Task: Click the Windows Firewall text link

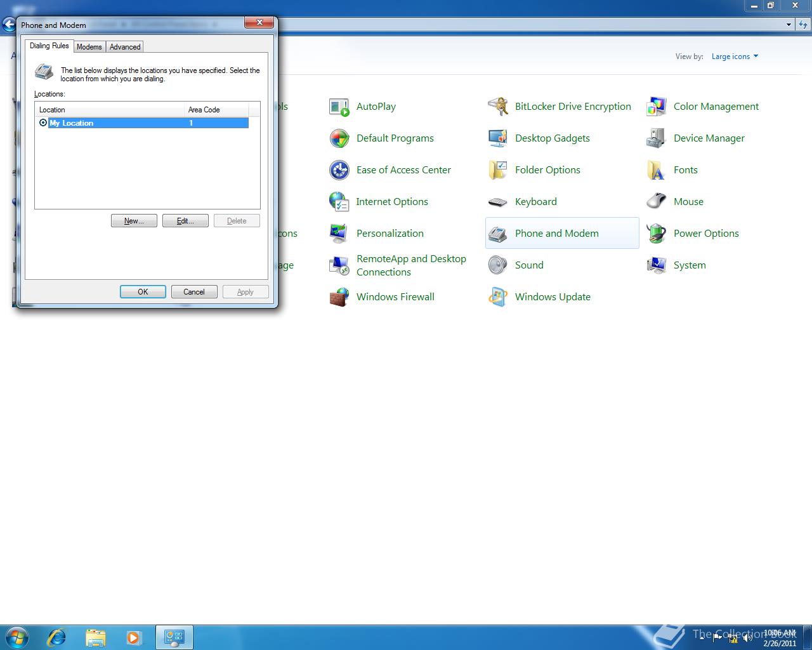Action: pyautogui.click(x=395, y=297)
